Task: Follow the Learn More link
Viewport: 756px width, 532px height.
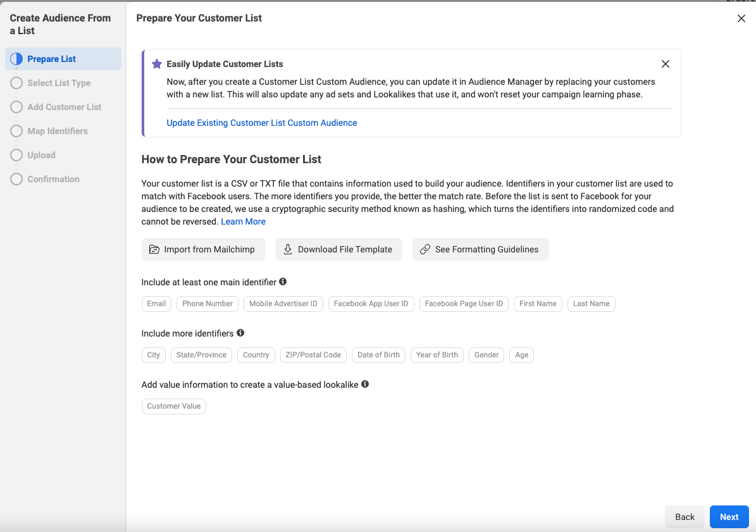Action: [x=243, y=221]
